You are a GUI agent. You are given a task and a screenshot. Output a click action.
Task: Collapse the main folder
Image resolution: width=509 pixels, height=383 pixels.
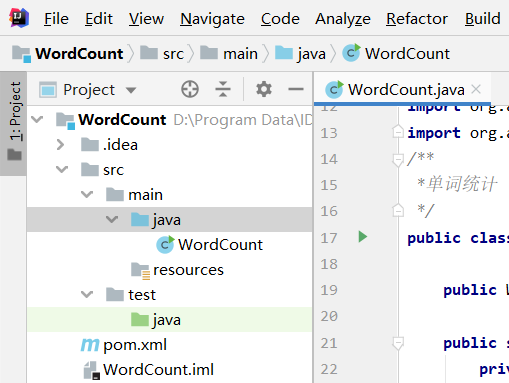point(87,195)
